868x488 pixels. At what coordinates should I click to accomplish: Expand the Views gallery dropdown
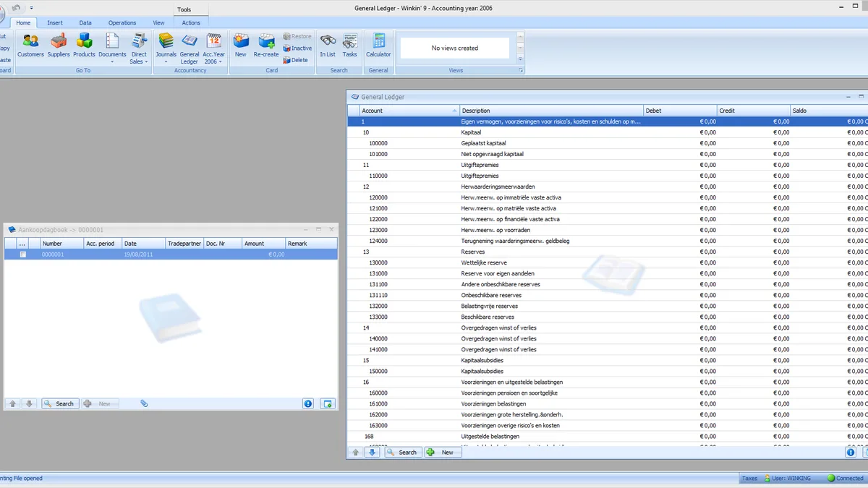pos(520,59)
